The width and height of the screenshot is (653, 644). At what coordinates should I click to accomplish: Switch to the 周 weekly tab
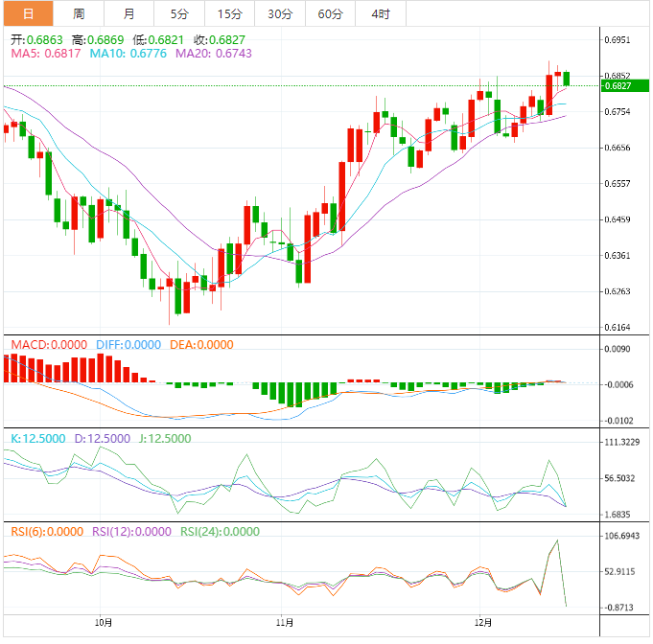79,13
